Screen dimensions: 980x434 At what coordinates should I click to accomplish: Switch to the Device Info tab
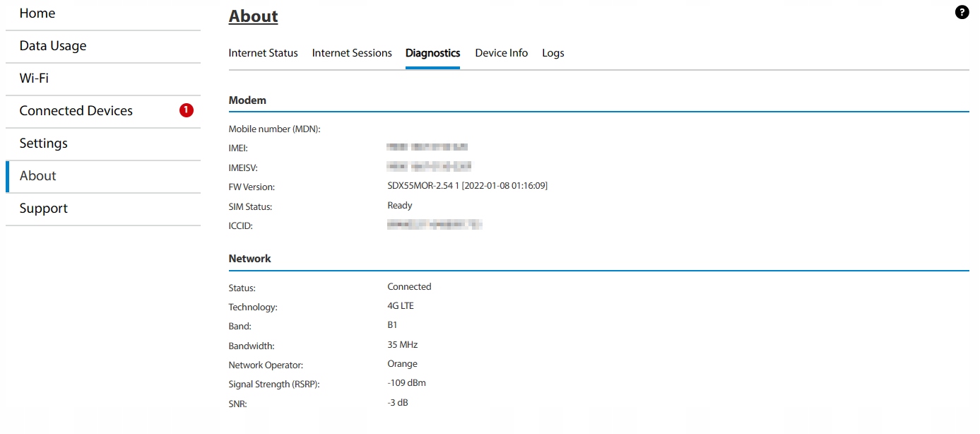[x=501, y=53]
